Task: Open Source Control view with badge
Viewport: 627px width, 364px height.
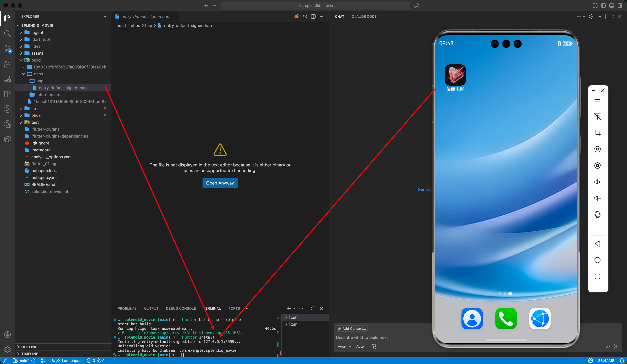Action: (8, 49)
